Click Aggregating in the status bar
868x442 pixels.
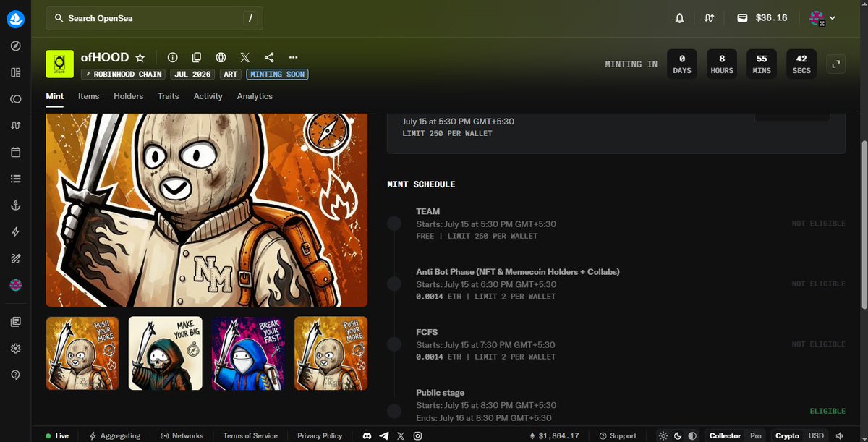(115, 436)
